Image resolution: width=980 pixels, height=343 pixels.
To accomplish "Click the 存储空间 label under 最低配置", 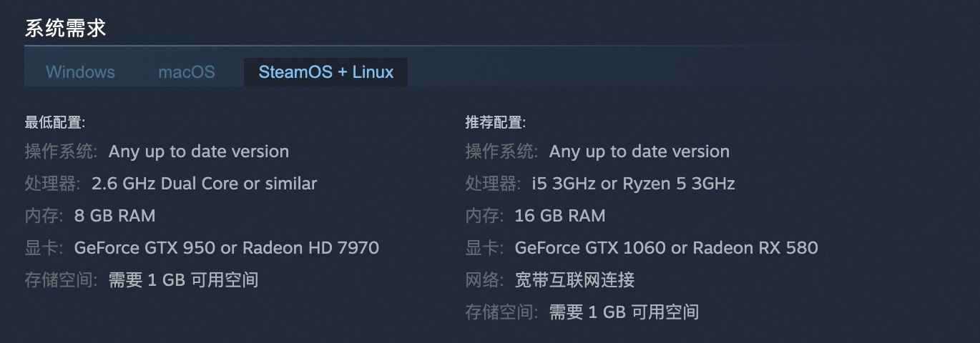I will (x=60, y=279).
